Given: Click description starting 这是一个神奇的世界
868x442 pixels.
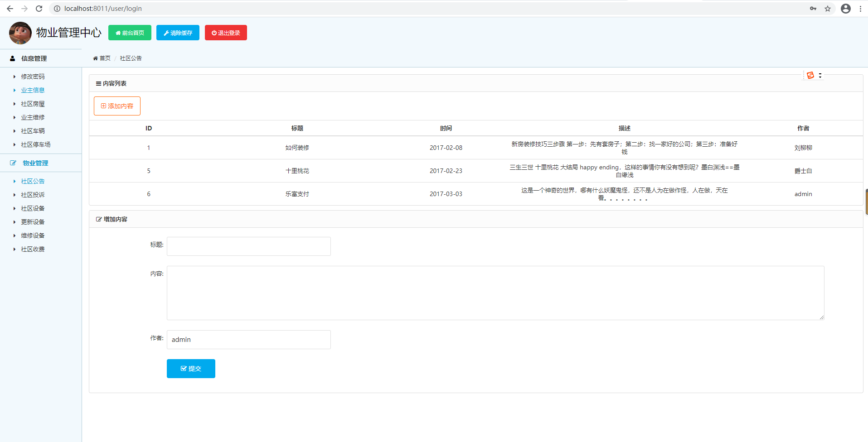Looking at the screenshot, I should coord(625,194).
